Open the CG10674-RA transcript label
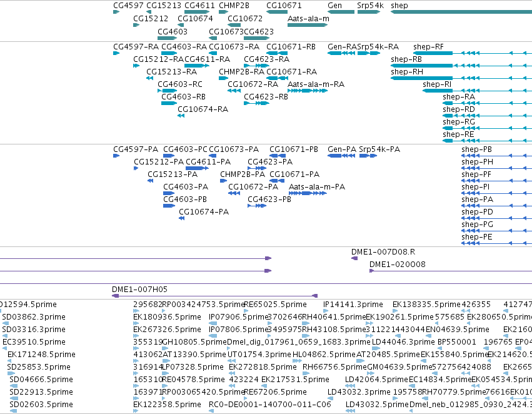Screen dimensions: 532x414 [x=203, y=109]
